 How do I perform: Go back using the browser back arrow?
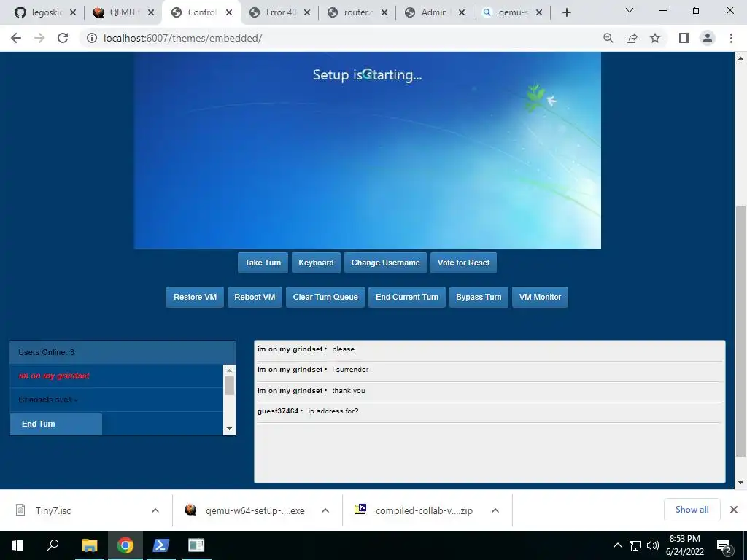coord(16,38)
